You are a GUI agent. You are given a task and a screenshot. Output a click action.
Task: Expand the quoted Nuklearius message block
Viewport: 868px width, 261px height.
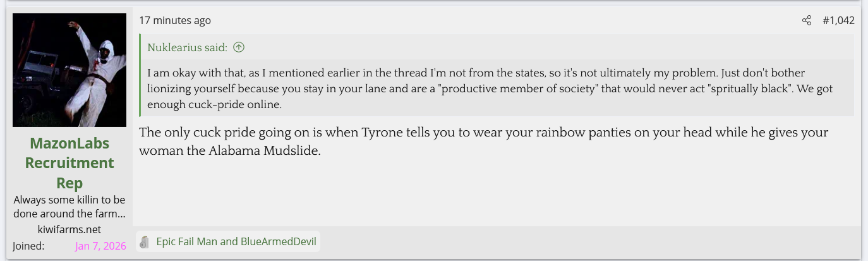497,89
